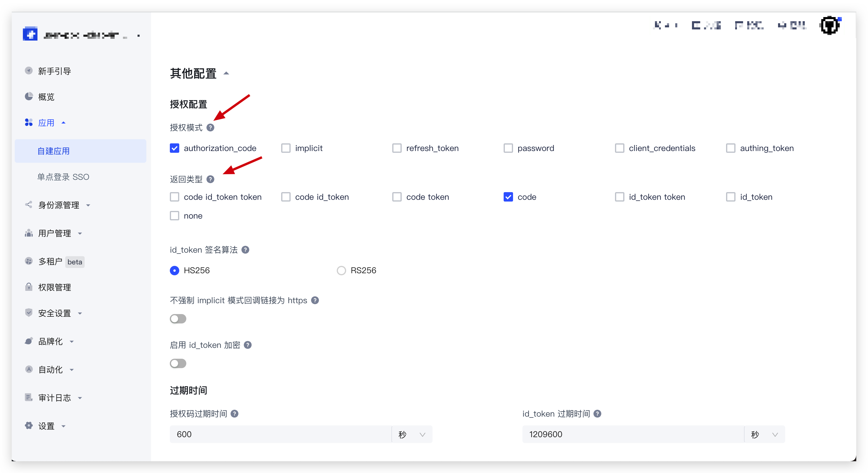The image size is (868, 473).
Task: Click the user avatar icon at top right
Action: (829, 26)
